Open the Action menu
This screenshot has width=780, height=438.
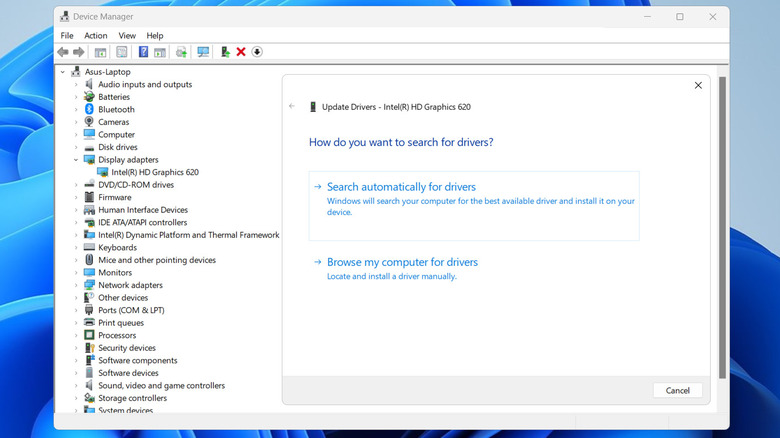point(96,35)
